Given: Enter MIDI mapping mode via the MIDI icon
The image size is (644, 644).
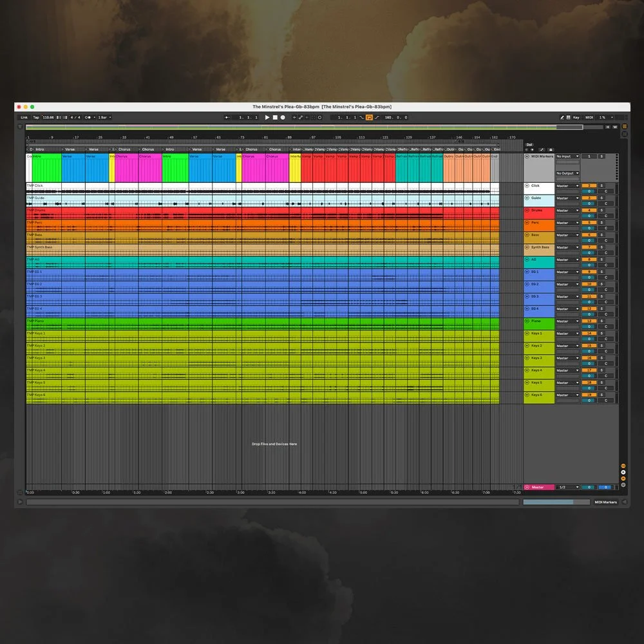Looking at the screenshot, I should tap(589, 118).
